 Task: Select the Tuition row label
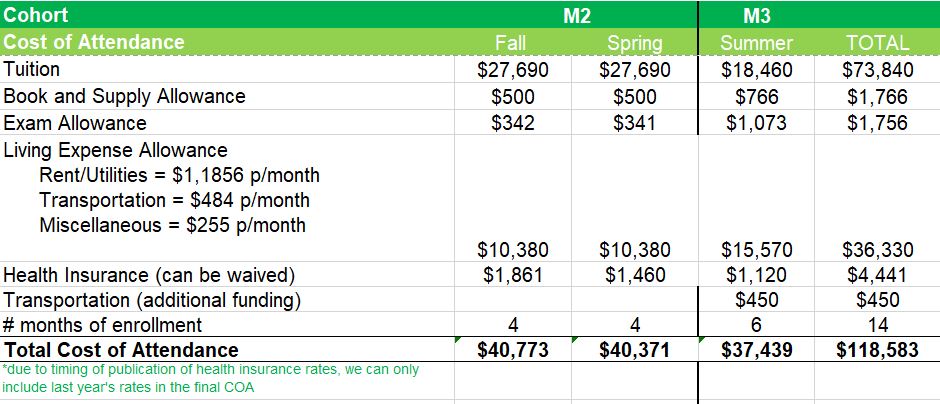[x=32, y=70]
